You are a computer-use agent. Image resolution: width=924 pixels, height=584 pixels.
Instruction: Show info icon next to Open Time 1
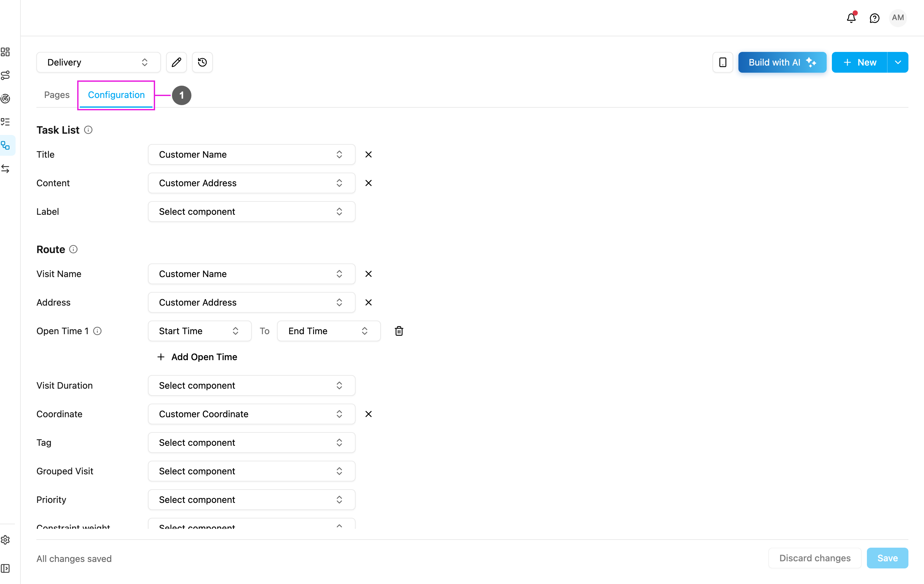point(97,331)
